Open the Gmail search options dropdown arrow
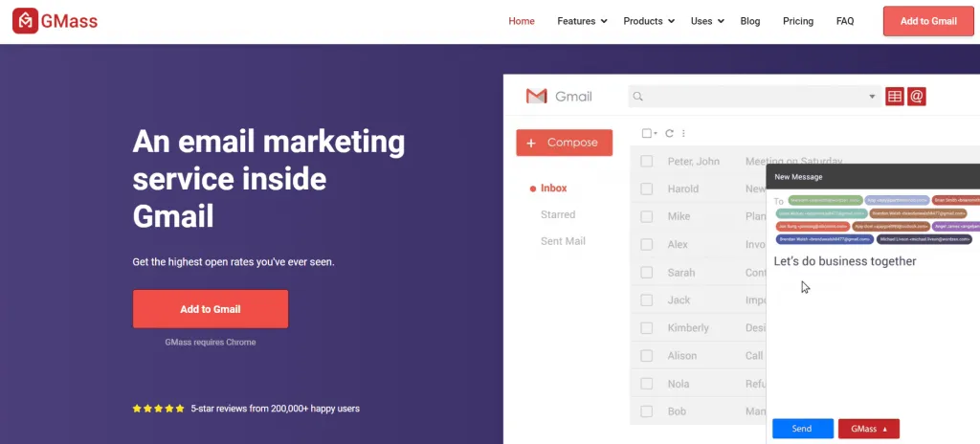Viewport: 980px width, 444px height. [x=872, y=97]
